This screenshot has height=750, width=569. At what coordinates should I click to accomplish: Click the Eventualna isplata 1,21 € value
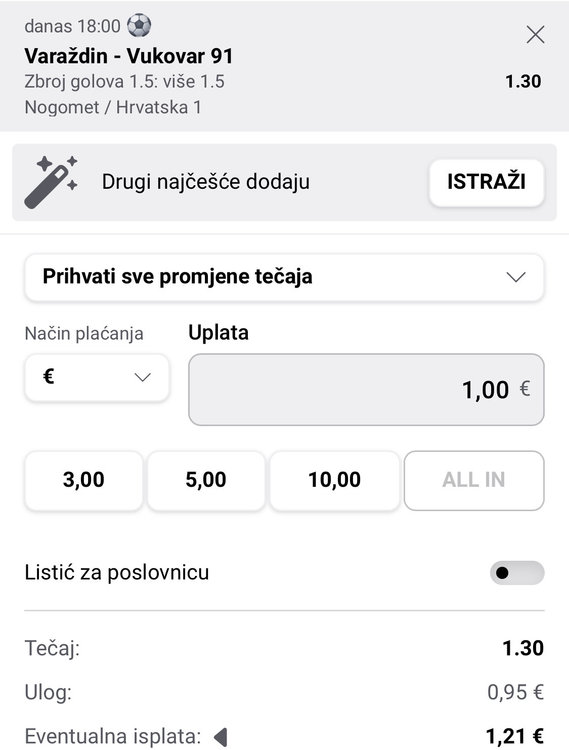coord(514,737)
